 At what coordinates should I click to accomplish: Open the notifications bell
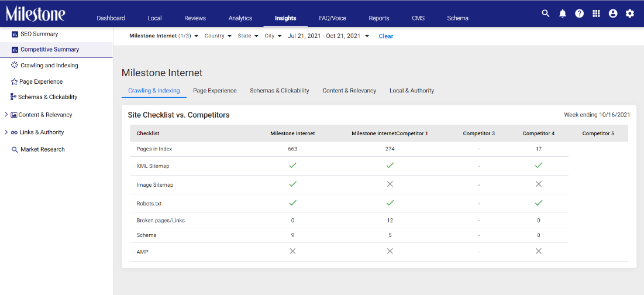pyautogui.click(x=563, y=13)
